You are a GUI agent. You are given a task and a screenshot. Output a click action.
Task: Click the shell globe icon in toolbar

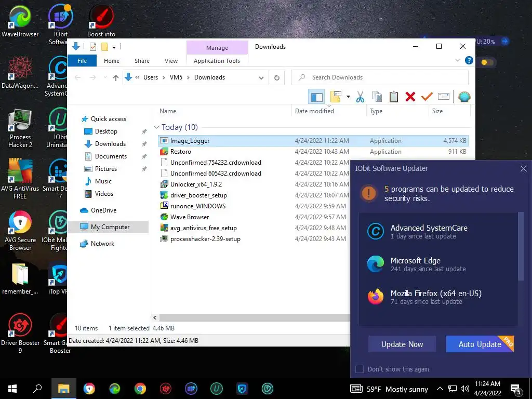pos(464,97)
